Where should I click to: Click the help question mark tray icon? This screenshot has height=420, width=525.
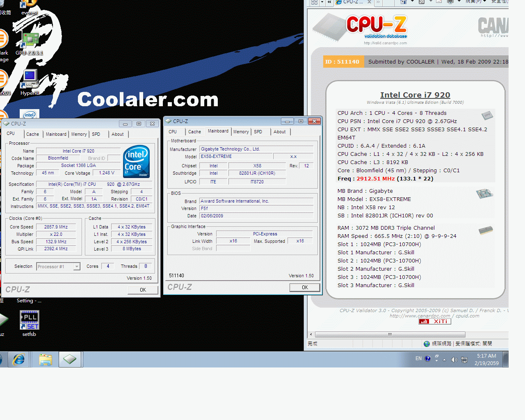pos(428,358)
